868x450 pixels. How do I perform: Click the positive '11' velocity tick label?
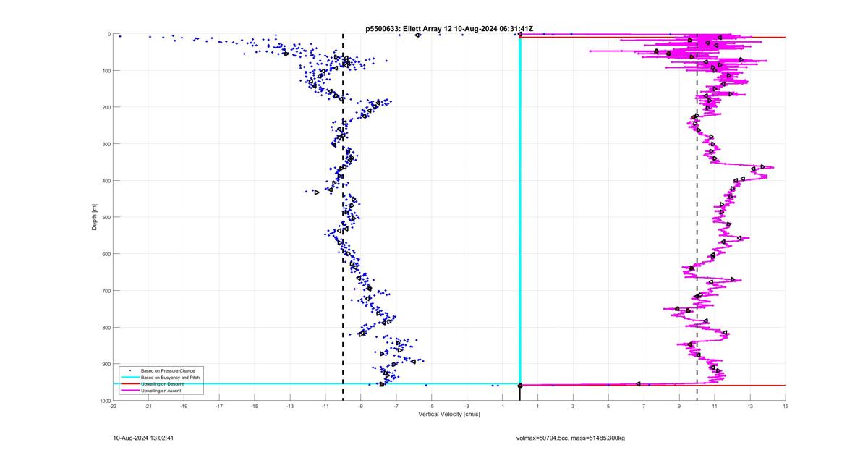coord(715,407)
